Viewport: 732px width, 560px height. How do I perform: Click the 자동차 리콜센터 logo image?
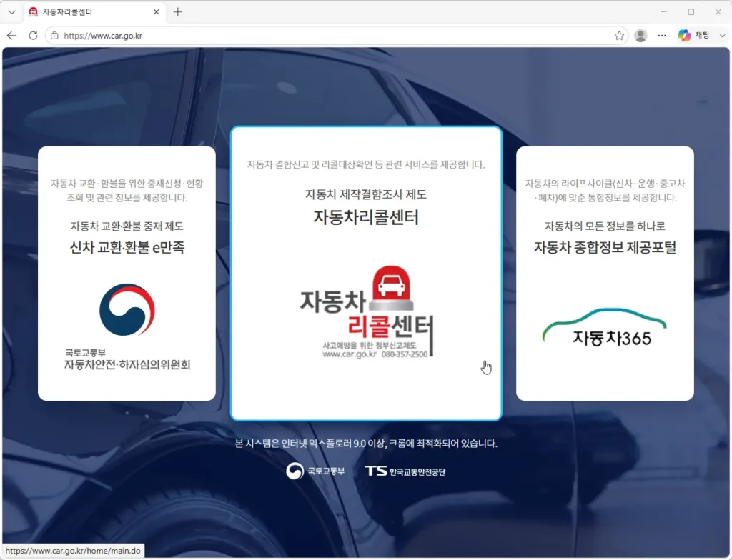(x=367, y=312)
